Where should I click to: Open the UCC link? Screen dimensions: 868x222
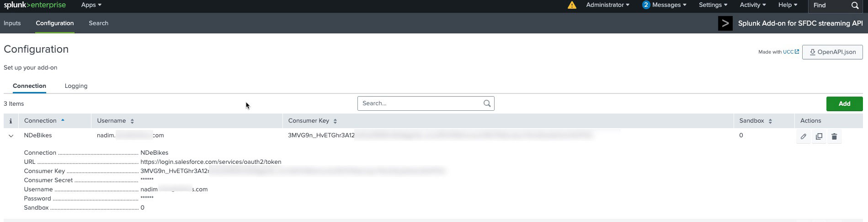[x=791, y=52]
